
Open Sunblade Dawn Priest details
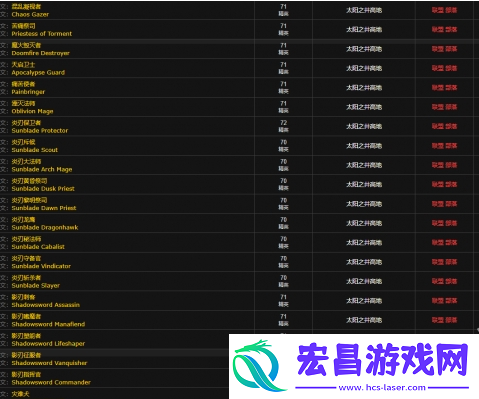pyautogui.click(x=44, y=208)
